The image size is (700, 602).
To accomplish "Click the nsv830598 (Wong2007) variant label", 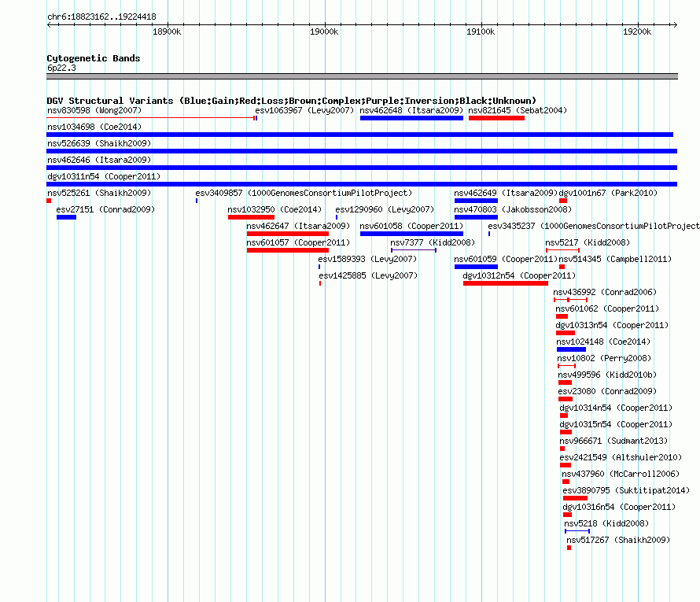I will (94, 110).
